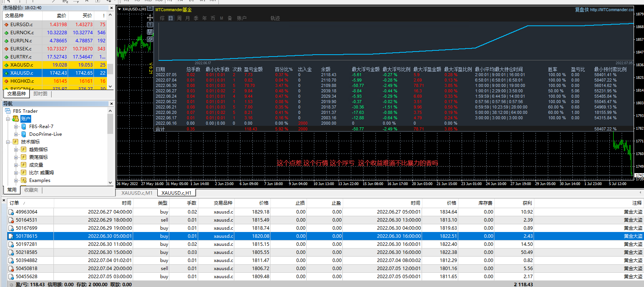The height and width of the screenshot is (287, 644).
Task: Click the restore-window icon on chart panel
Action: coord(150,39)
